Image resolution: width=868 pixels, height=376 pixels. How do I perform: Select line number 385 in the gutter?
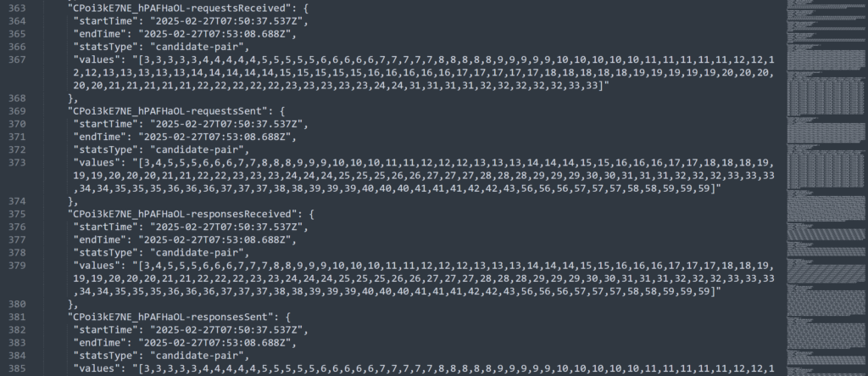(18, 369)
